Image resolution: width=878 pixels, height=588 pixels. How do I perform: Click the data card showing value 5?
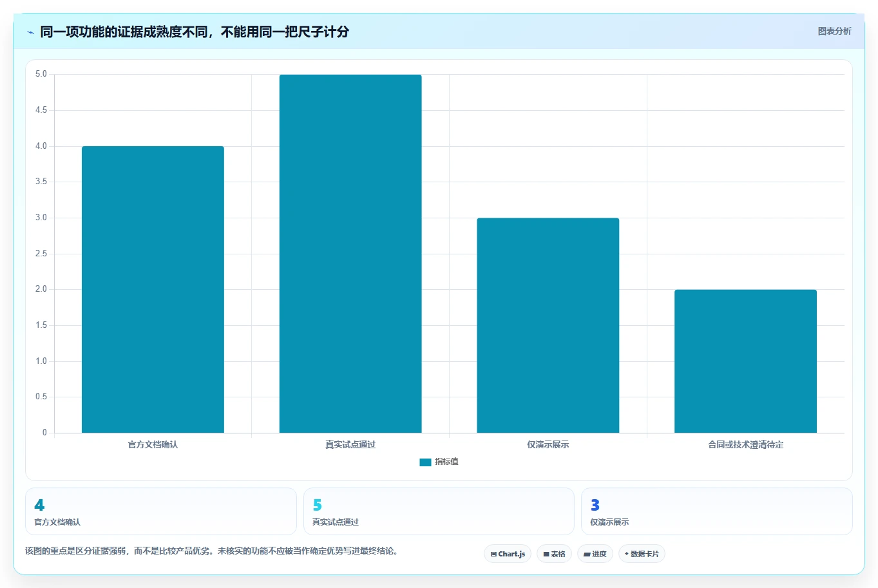pos(439,511)
